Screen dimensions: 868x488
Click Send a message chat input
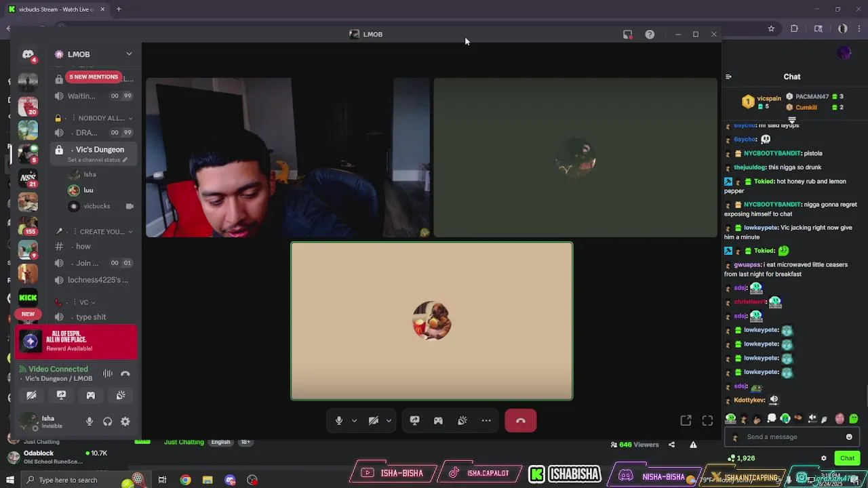coord(791,437)
